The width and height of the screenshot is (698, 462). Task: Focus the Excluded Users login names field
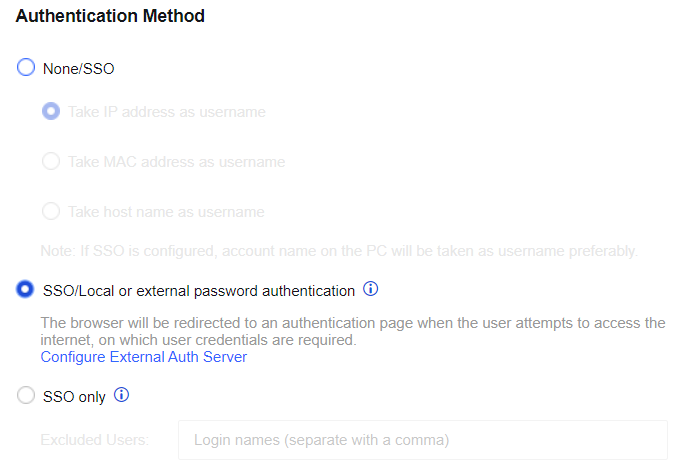click(422, 440)
